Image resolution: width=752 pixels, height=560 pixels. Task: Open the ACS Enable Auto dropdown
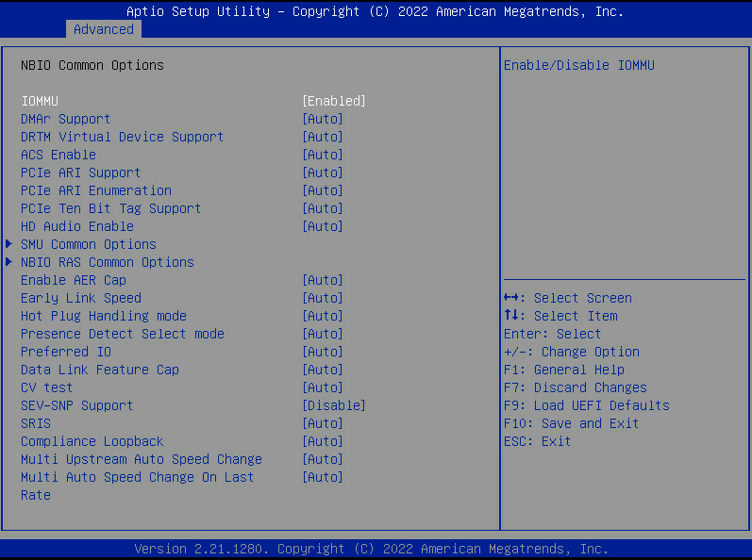coord(322,155)
